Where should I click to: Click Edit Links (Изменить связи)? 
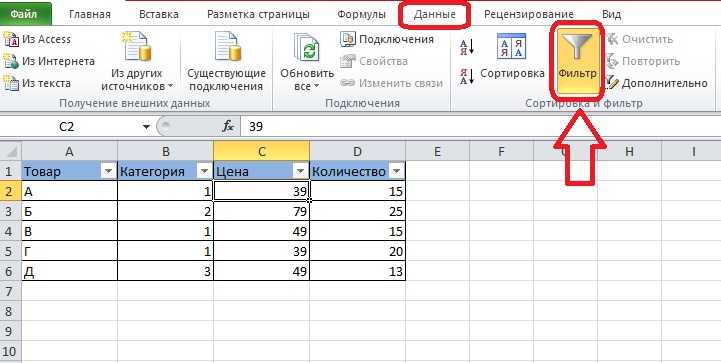[391, 83]
